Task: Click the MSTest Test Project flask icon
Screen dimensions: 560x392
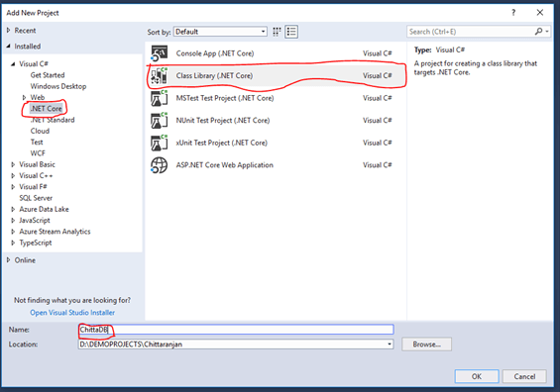Action: click(159, 98)
